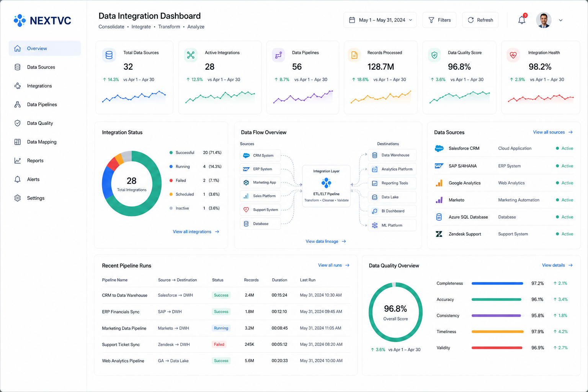Click the Zendesk Support logo icon
588x392 pixels.
(439, 234)
